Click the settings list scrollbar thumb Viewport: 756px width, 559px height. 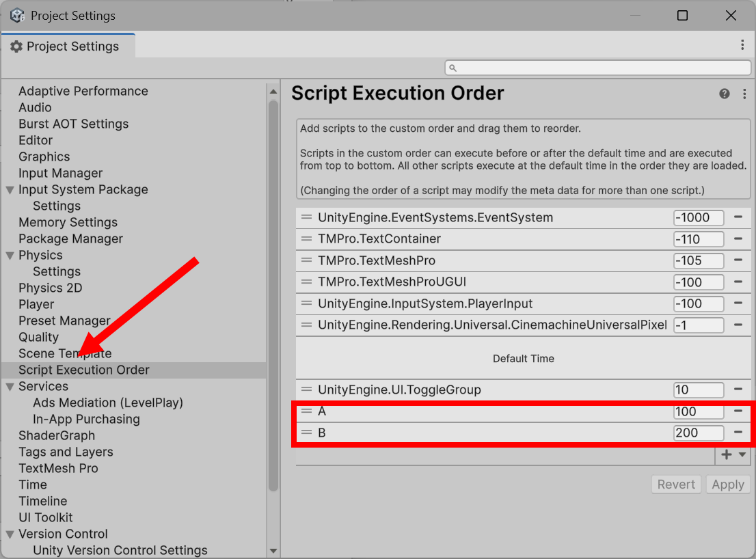273,295
